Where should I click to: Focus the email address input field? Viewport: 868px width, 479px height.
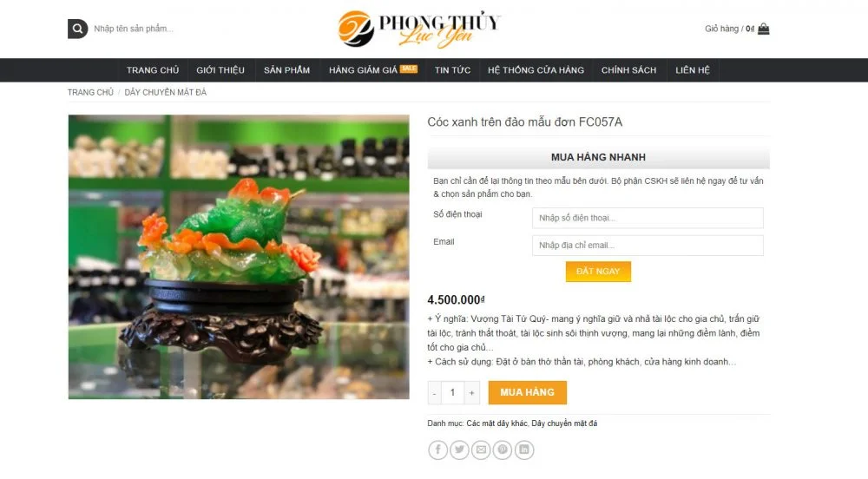648,245
